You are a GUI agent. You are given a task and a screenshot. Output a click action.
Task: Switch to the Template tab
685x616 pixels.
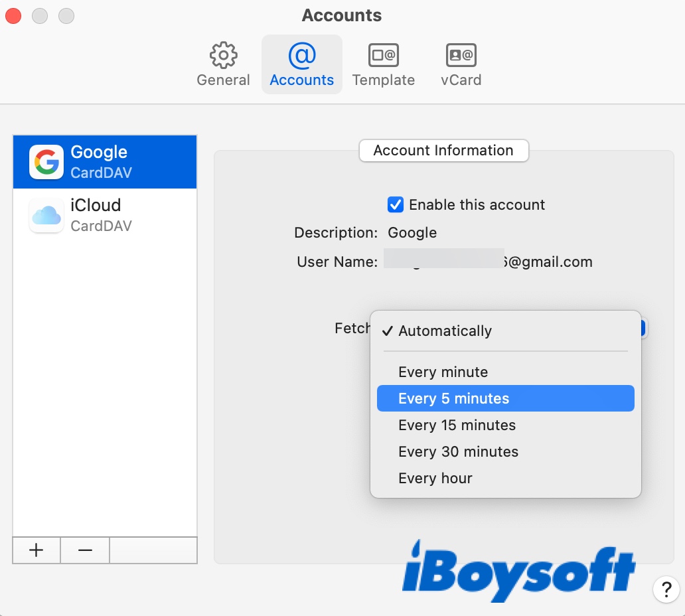pyautogui.click(x=384, y=64)
